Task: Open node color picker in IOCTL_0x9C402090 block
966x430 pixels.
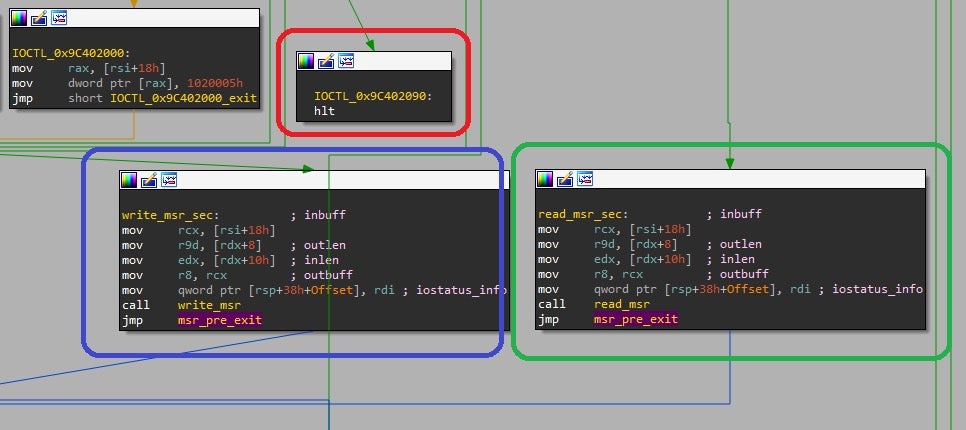Action: [x=306, y=61]
